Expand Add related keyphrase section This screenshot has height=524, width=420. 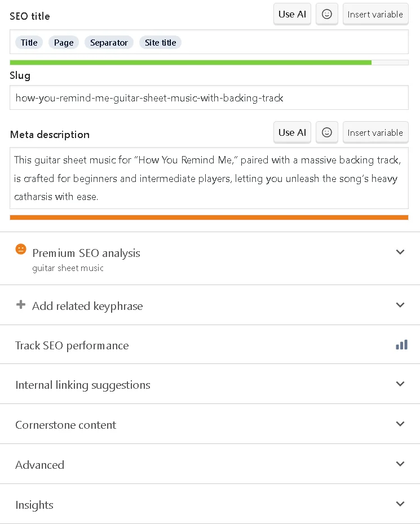click(x=400, y=305)
